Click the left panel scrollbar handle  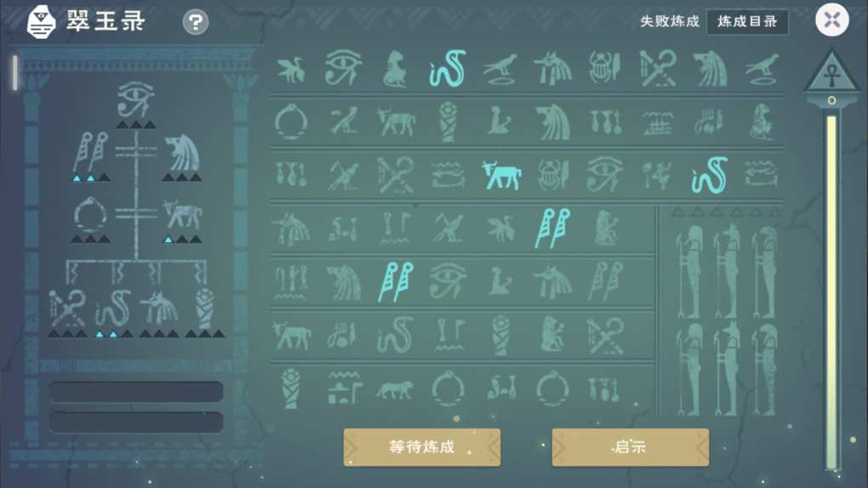click(15, 72)
